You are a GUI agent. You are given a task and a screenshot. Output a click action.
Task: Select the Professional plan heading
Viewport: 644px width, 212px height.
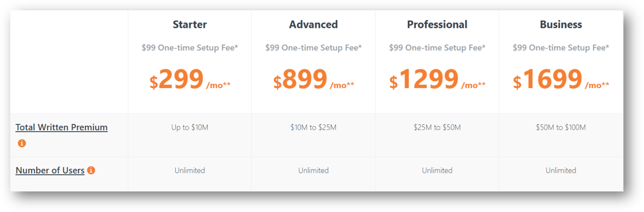point(437,24)
